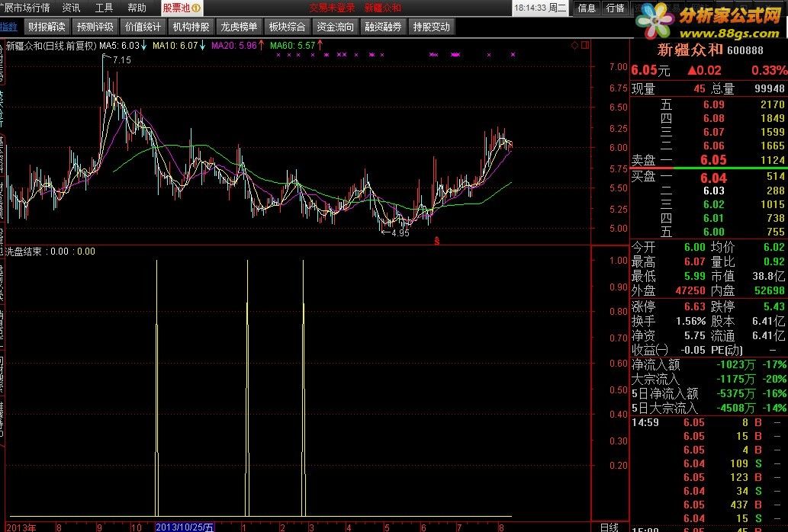
Task: Open the 预测评级 tab
Action: click(x=95, y=27)
